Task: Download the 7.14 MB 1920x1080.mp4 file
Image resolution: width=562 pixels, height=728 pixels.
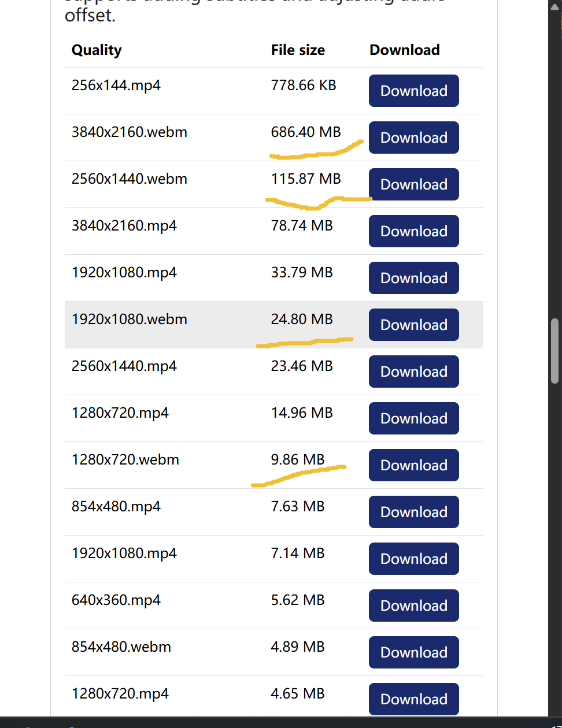Action: point(414,559)
